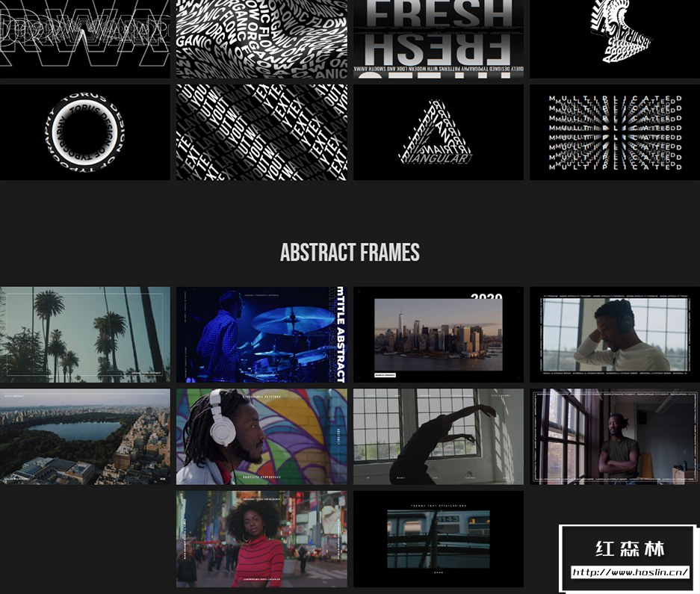Open the dancer silhouette by windows thumbnail
Image resolution: width=700 pixels, height=594 pixels.
coord(439,437)
